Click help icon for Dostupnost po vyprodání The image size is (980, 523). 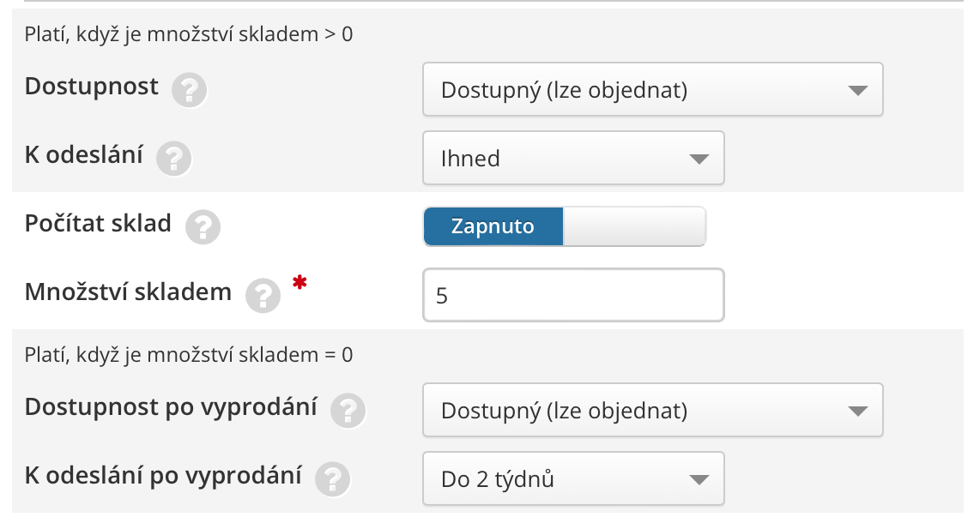click(x=348, y=411)
